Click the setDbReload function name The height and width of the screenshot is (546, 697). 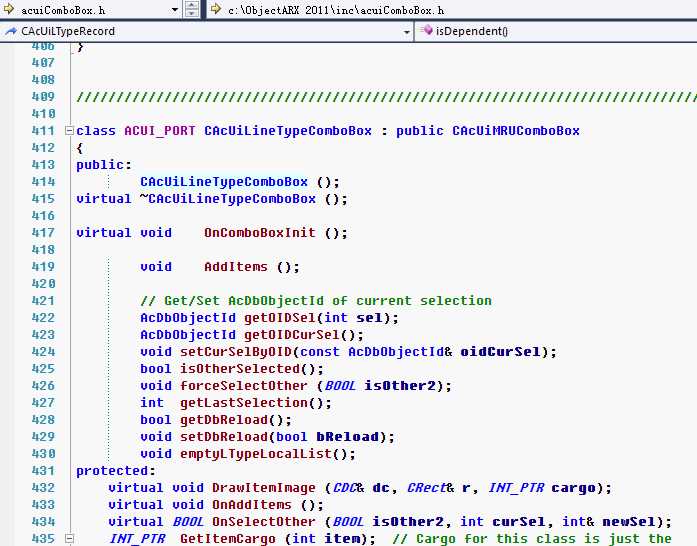coord(224,437)
